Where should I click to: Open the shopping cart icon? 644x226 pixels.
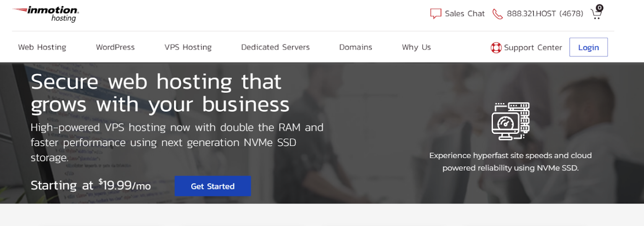coord(596,14)
